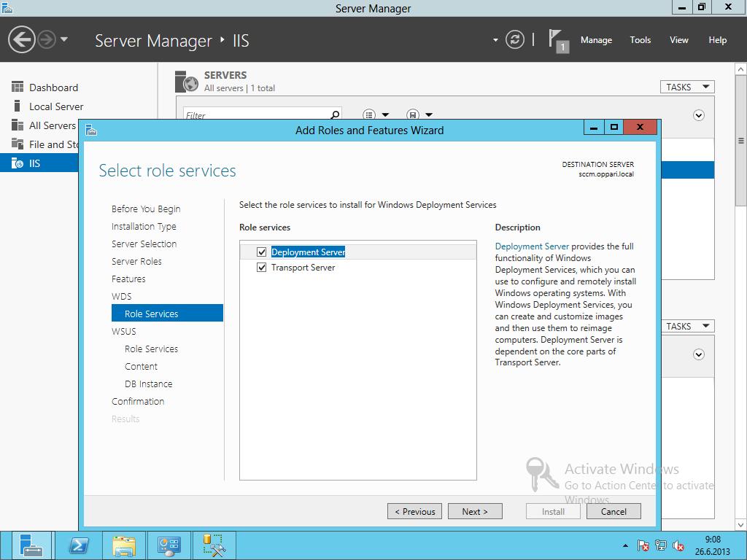Click the forward navigation arrow in Server Manager
The width and height of the screenshot is (747, 560).
point(47,39)
